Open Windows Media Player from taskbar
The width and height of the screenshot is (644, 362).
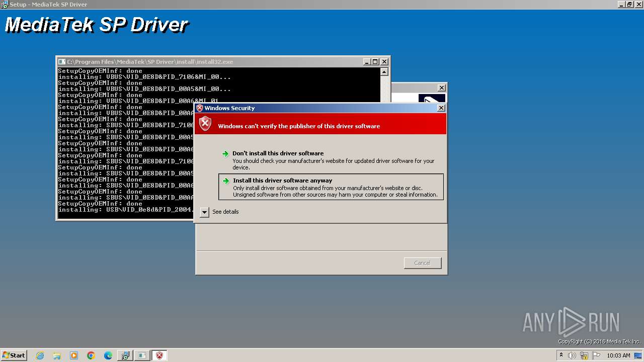pos(74,355)
